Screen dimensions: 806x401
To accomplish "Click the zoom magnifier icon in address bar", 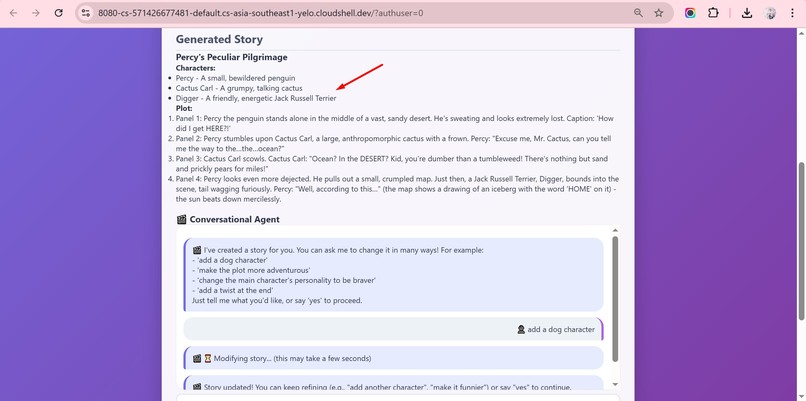I will [638, 13].
